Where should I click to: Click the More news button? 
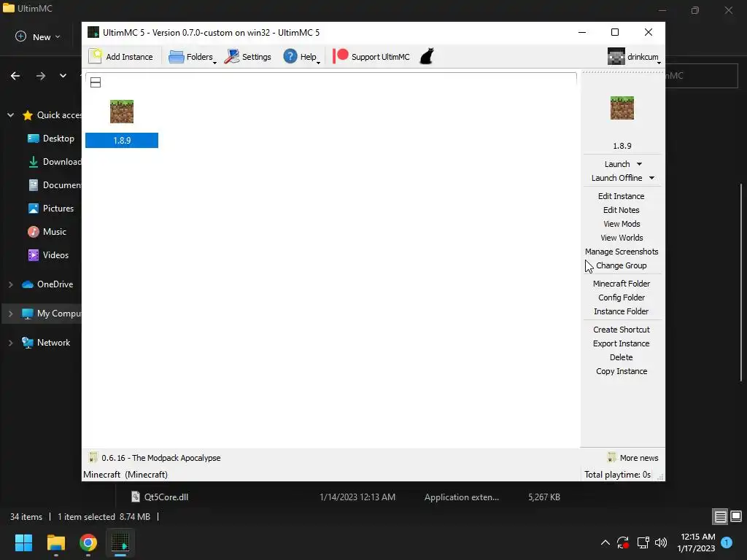(633, 458)
